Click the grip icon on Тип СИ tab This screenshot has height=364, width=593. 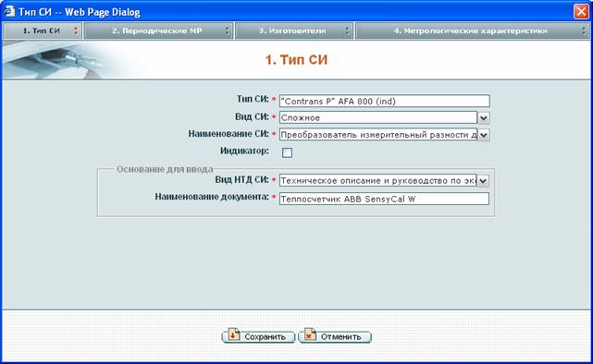coord(76,31)
